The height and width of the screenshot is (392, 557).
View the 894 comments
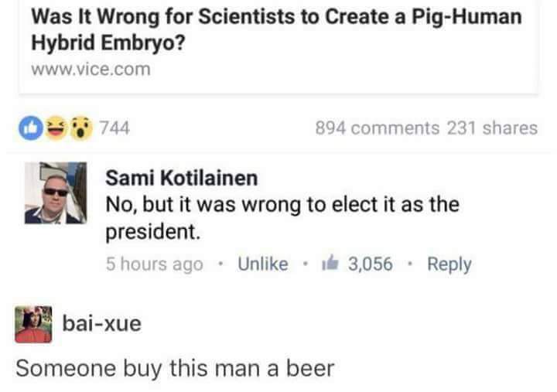click(x=378, y=128)
